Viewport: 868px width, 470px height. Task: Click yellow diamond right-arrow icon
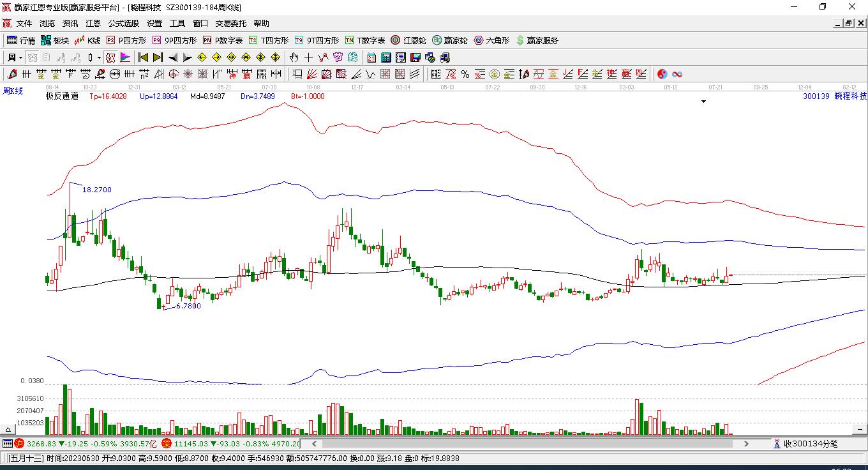[x=216, y=57]
